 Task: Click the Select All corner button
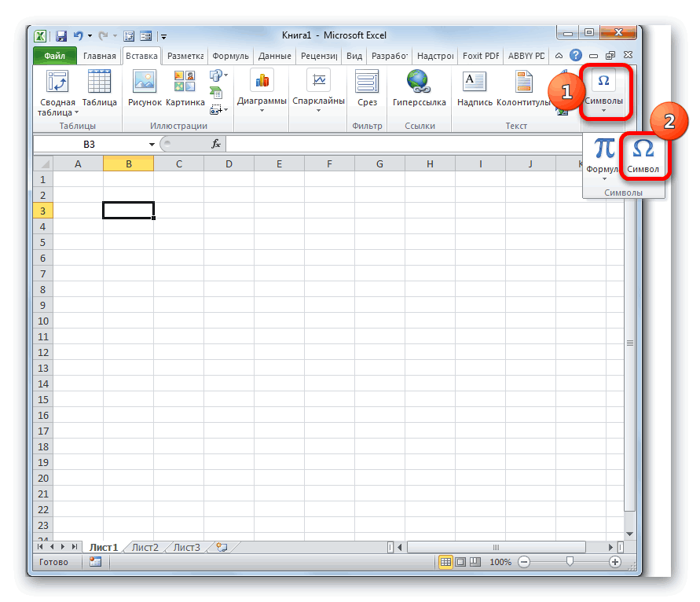tap(43, 163)
